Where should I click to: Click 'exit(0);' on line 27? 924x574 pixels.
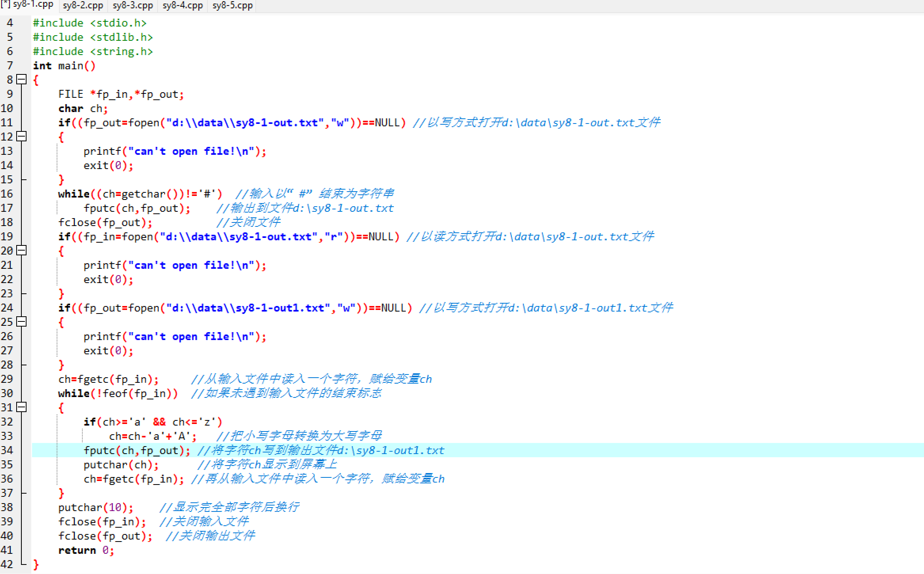[108, 351]
